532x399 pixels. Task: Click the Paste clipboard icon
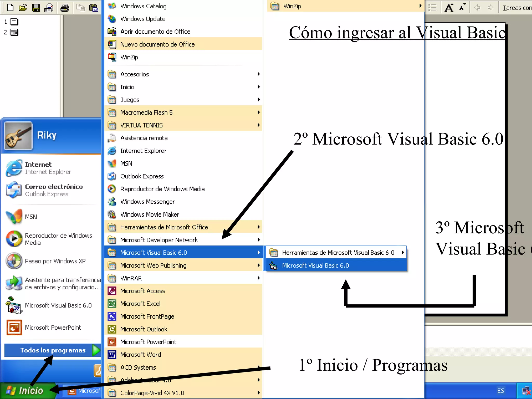94,8
